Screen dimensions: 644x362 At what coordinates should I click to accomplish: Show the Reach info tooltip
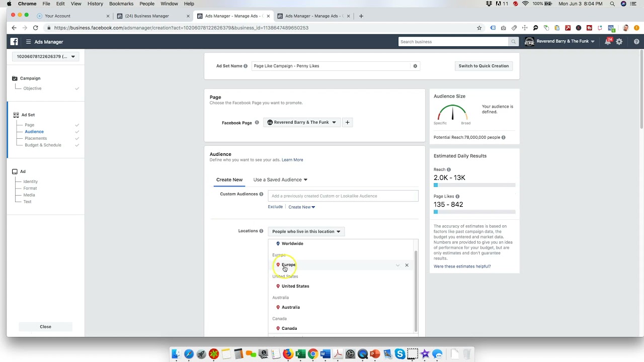click(449, 169)
